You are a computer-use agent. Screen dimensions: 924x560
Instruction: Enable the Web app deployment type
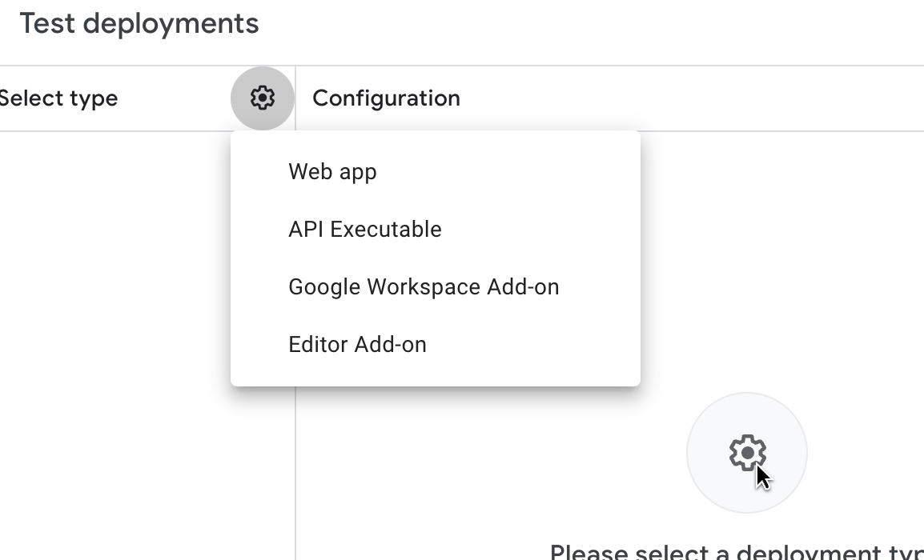coord(332,172)
